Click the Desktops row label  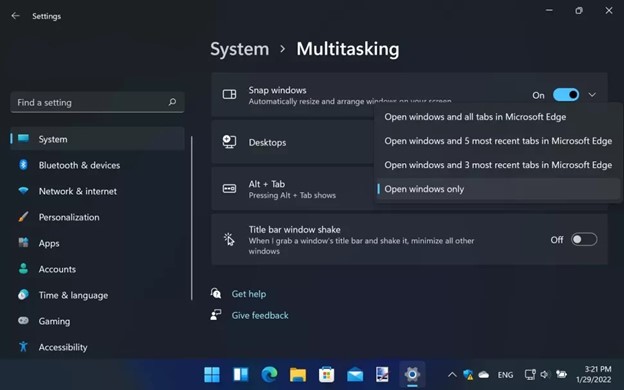[x=267, y=142]
